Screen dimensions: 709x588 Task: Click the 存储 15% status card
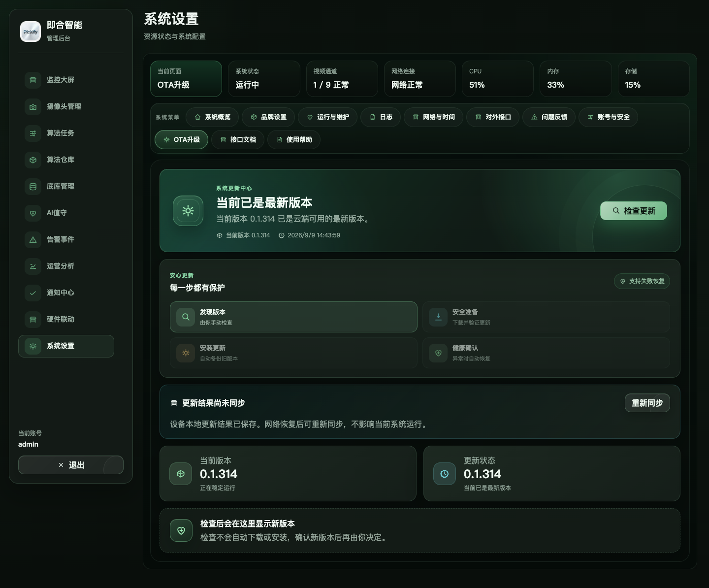coord(653,79)
